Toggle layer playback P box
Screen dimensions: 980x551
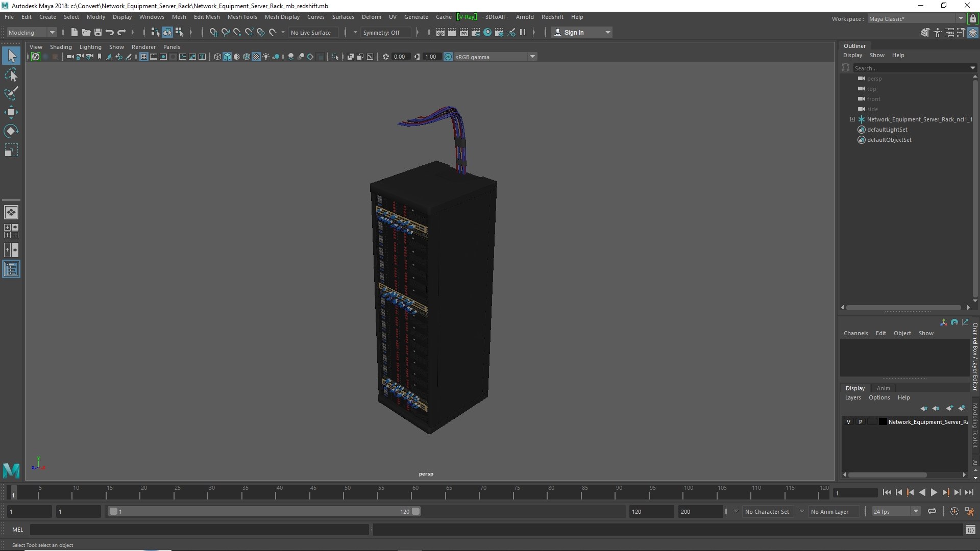(861, 422)
